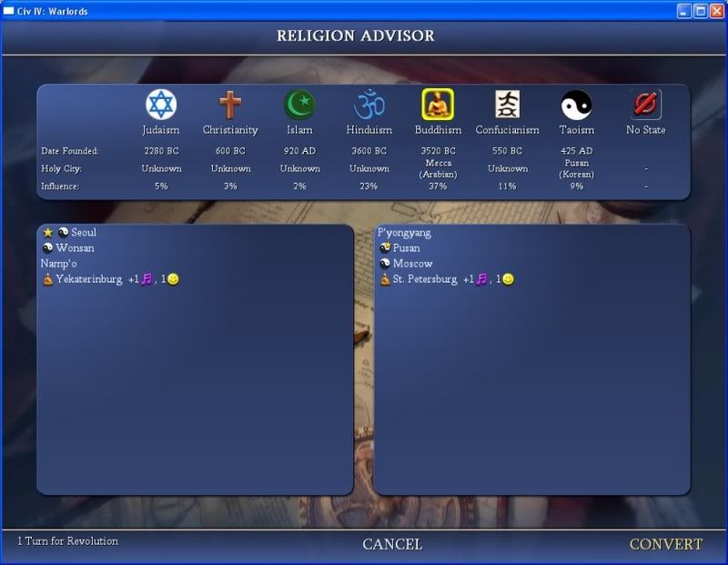Screen dimensions: 728x565
Task: Click the Date Founded row label
Action: (70, 151)
